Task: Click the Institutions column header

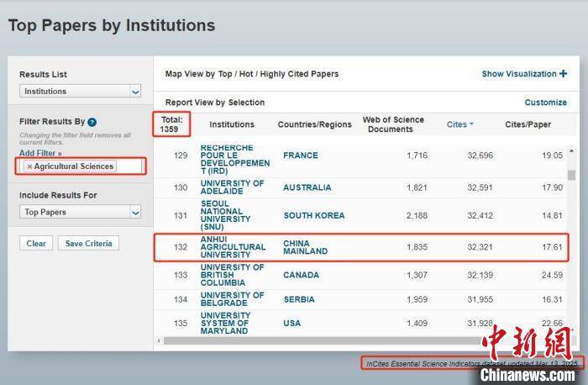Action: [x=232, y=124]
